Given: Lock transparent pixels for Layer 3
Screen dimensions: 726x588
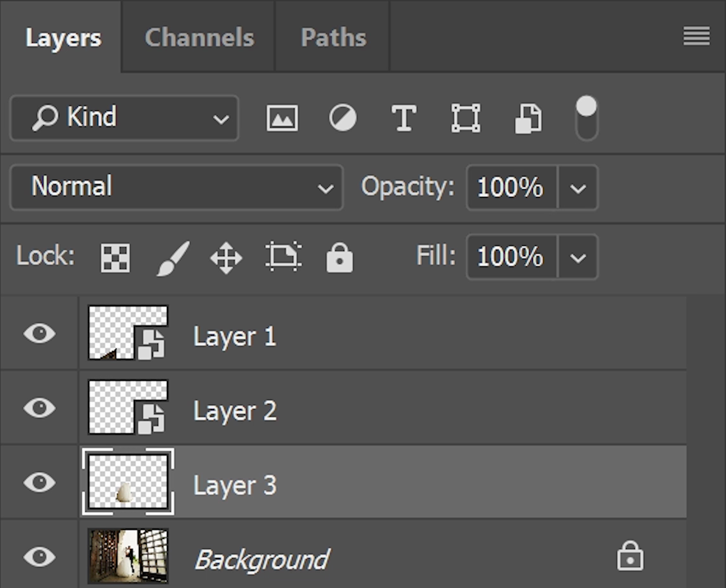Looking at the screenshot, I should [x=115, y=257].
